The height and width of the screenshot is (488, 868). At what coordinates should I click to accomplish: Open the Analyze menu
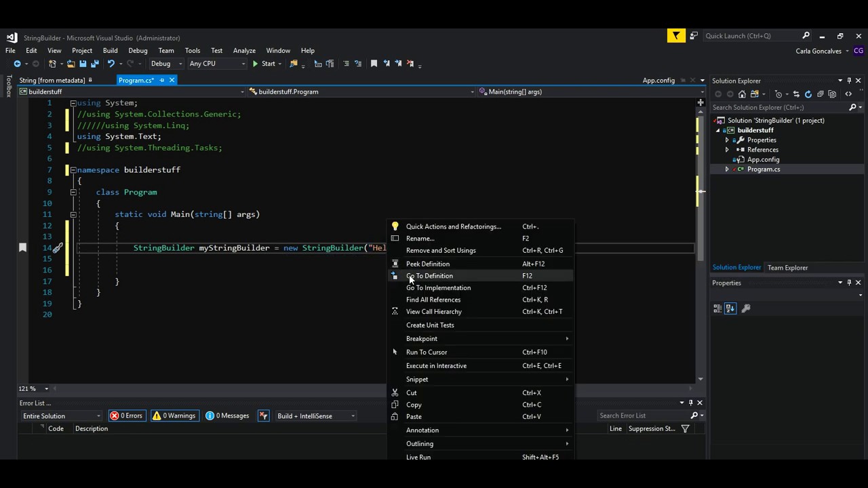point(244,50)
